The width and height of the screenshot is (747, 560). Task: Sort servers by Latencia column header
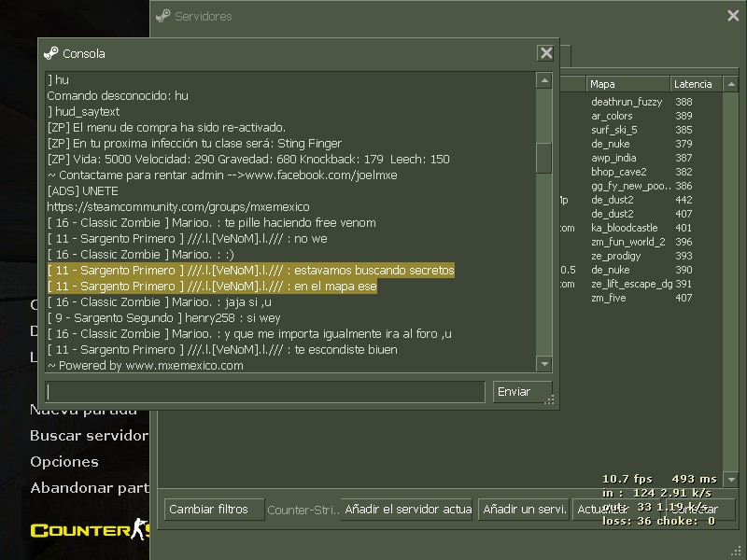696,84
